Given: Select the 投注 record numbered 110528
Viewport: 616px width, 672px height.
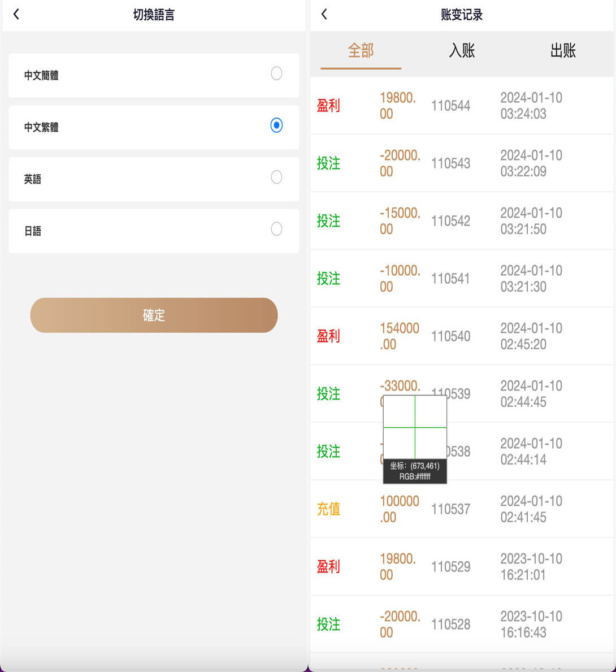Looking at the screenshot, I should tap(462, 625).
